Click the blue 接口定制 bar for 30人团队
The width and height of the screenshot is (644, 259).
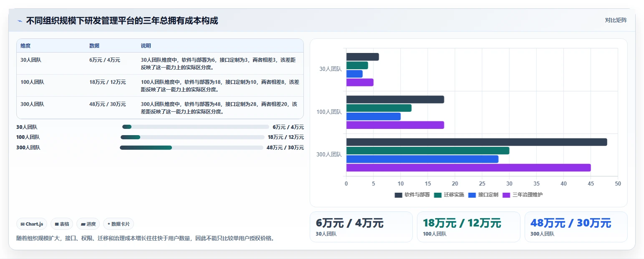coord(354,74)
